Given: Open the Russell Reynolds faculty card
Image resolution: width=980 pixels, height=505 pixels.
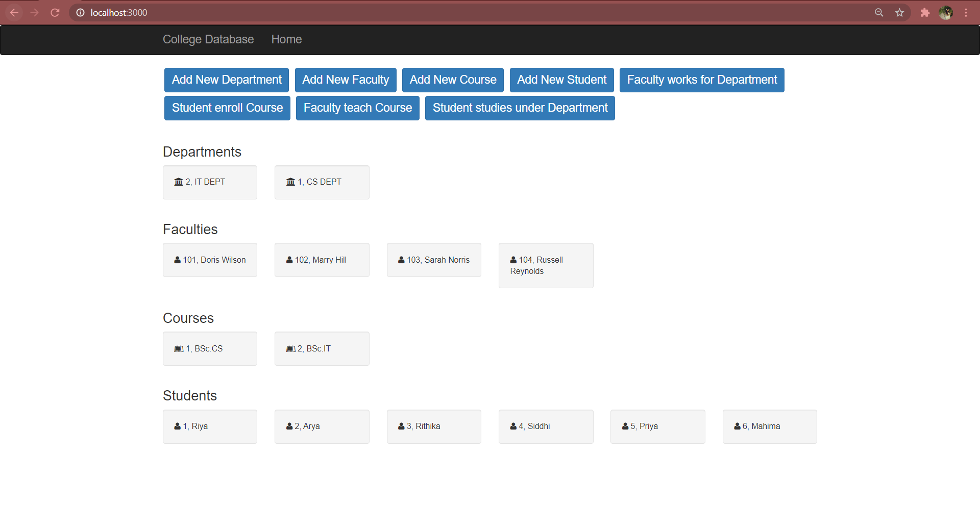Looking at the screenshot, I should coord(546,265).
